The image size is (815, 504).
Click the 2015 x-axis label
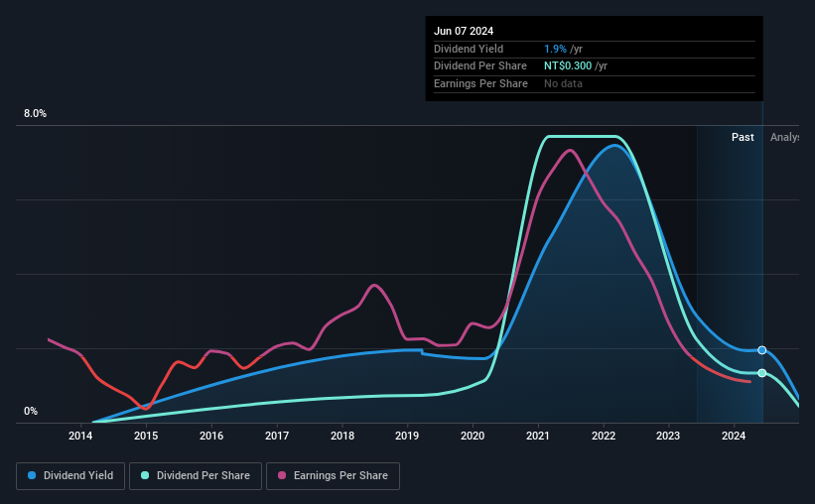(146, 436)
